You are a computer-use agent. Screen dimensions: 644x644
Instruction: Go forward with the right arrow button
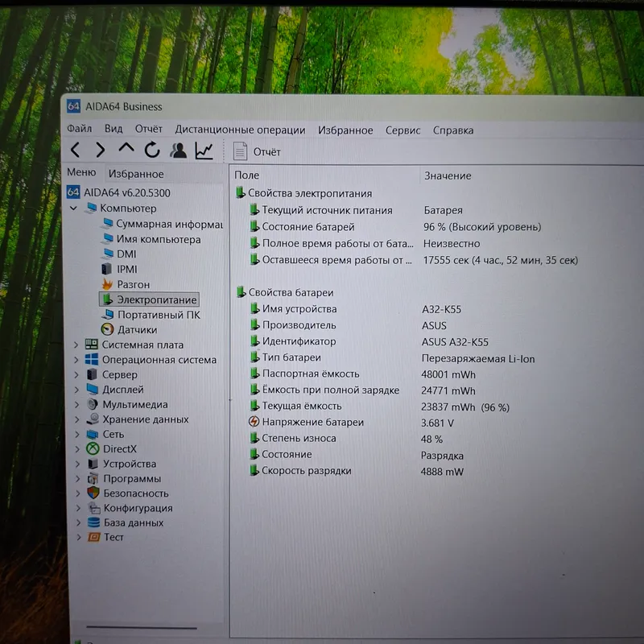click(x=100, y=150)
